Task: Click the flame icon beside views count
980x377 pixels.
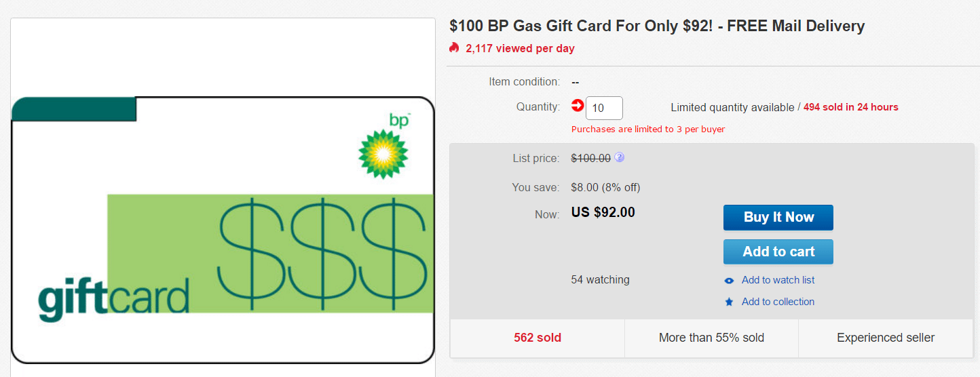Action: click(x=454, y=48)
